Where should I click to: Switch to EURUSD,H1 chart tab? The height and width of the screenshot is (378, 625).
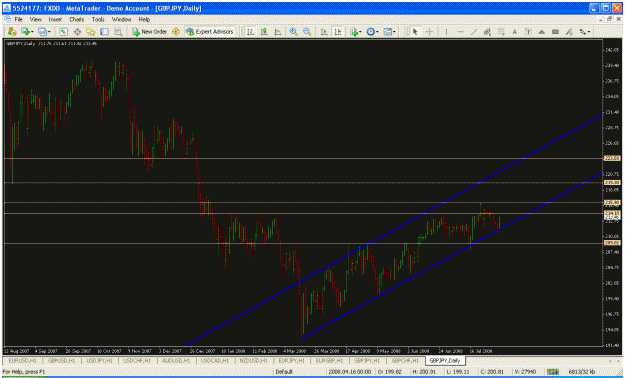pos(22,360)
